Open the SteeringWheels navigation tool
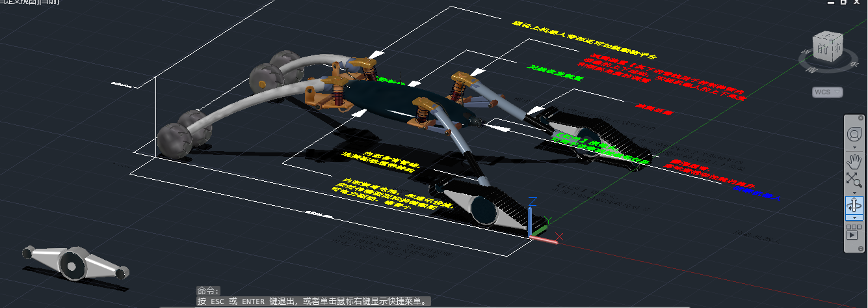 (854, 134)
